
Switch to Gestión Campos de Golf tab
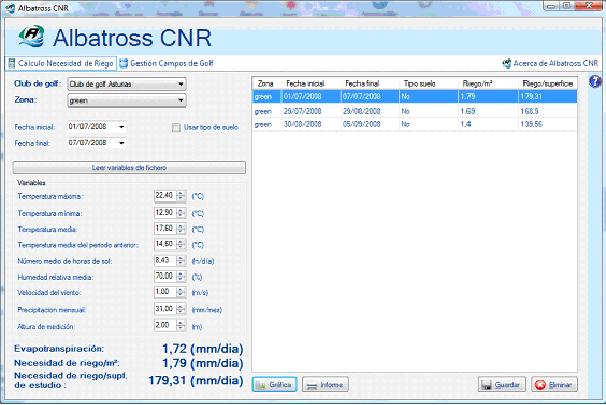tap(167, 63)
